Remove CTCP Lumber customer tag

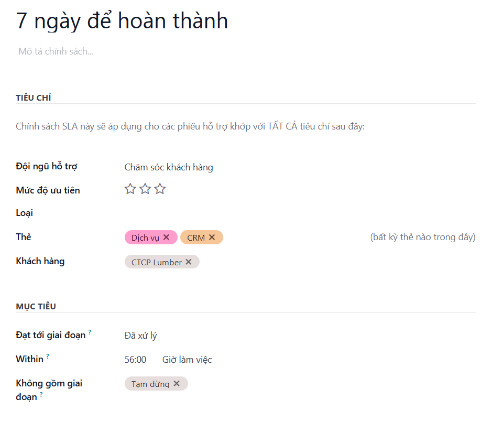[189, 262]
